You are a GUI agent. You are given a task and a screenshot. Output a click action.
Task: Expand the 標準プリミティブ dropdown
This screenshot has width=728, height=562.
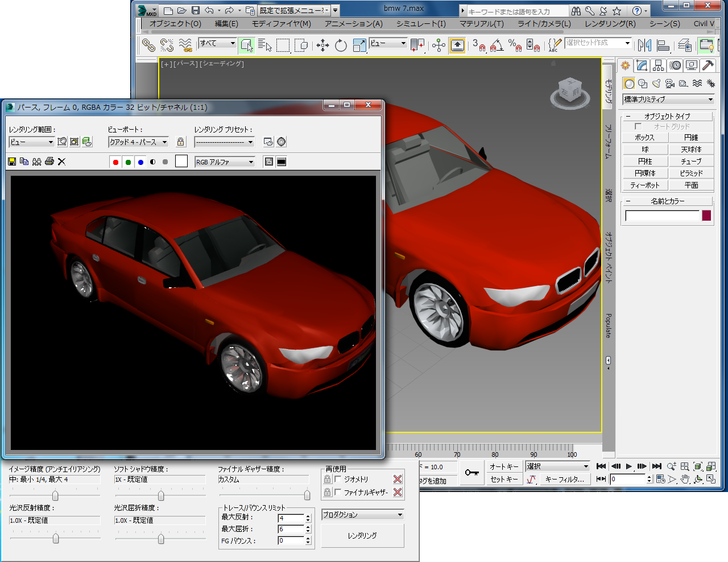[668, 100]
